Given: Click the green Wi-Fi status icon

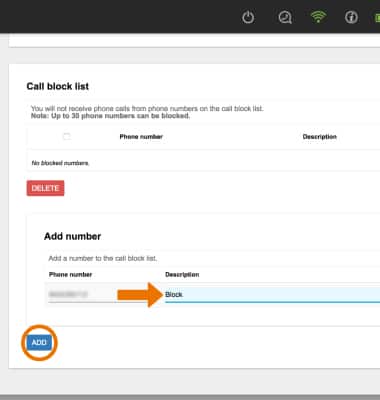Looking at the screenshot, I should pos(318,16).
